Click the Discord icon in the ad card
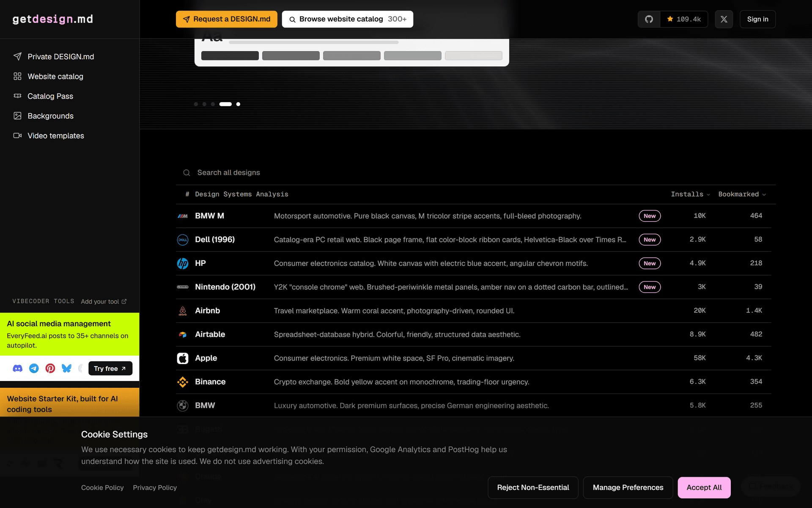 click(x=17, y=368)
